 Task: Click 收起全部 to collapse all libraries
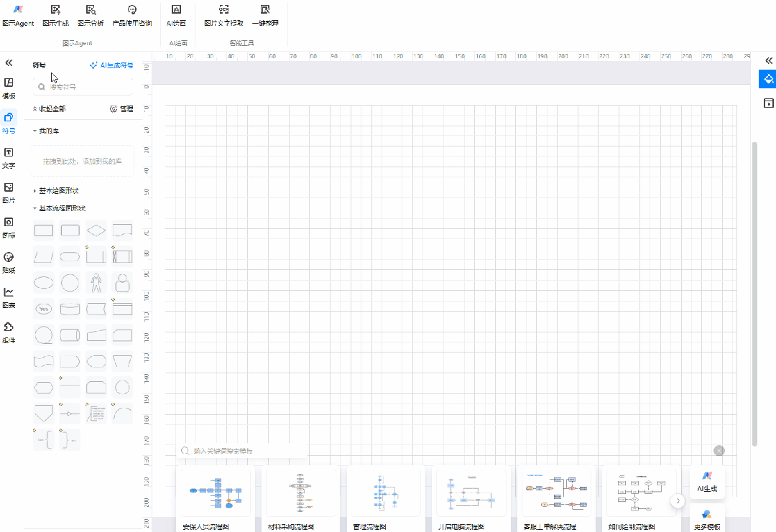(x=50, y=109)
